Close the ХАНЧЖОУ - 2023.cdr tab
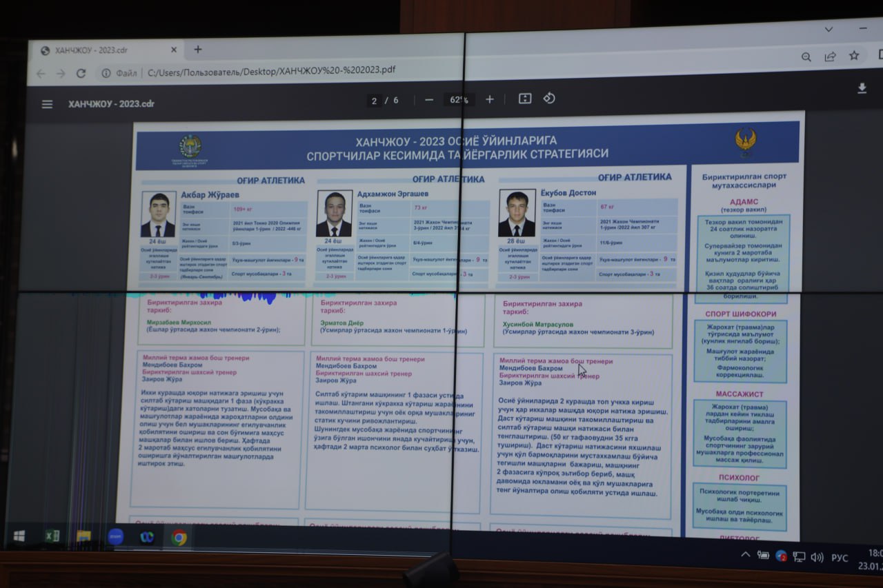 click(x=174, y=50)
